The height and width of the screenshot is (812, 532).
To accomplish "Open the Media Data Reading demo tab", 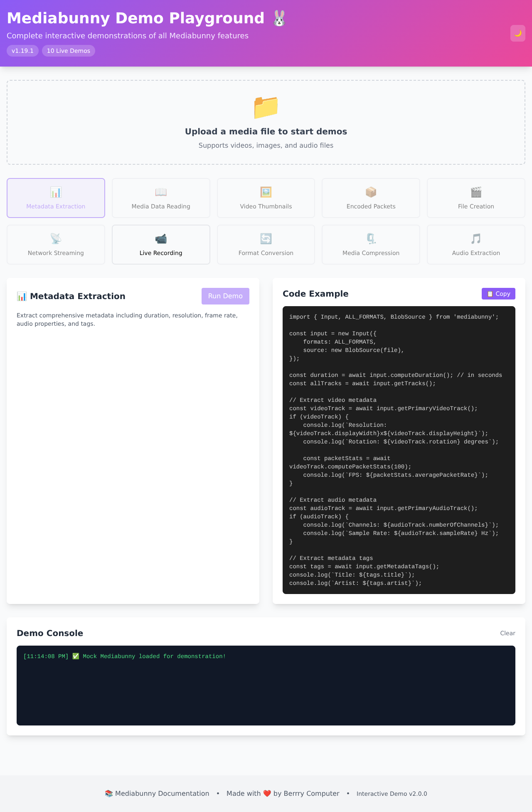I will point(161,198).
